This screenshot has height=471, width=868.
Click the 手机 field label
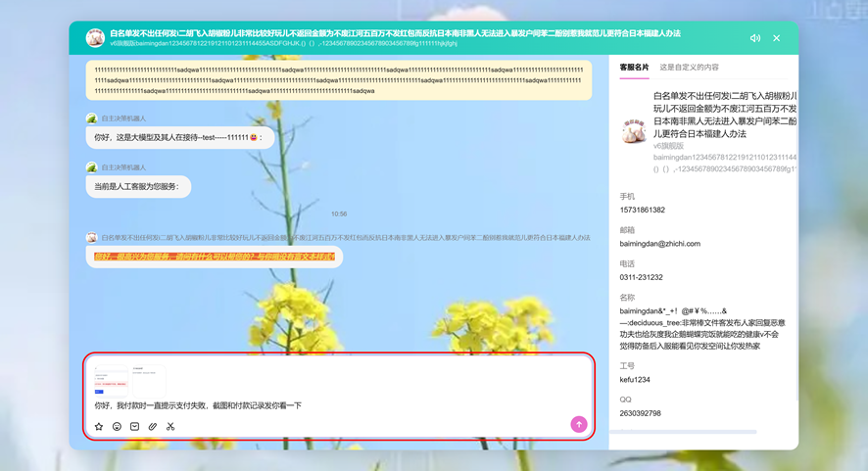tap(627, 197)
